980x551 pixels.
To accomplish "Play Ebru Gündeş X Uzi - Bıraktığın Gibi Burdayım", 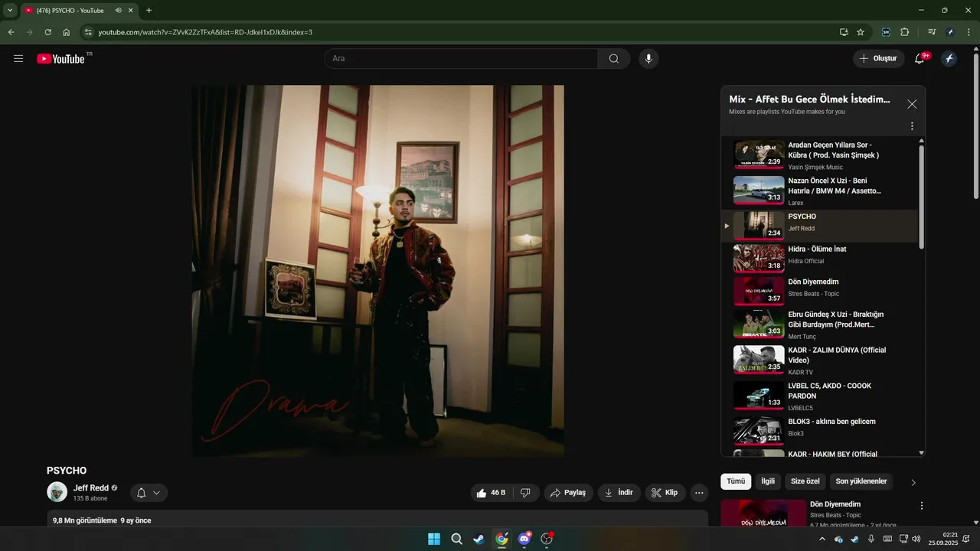I will (819, 324).
